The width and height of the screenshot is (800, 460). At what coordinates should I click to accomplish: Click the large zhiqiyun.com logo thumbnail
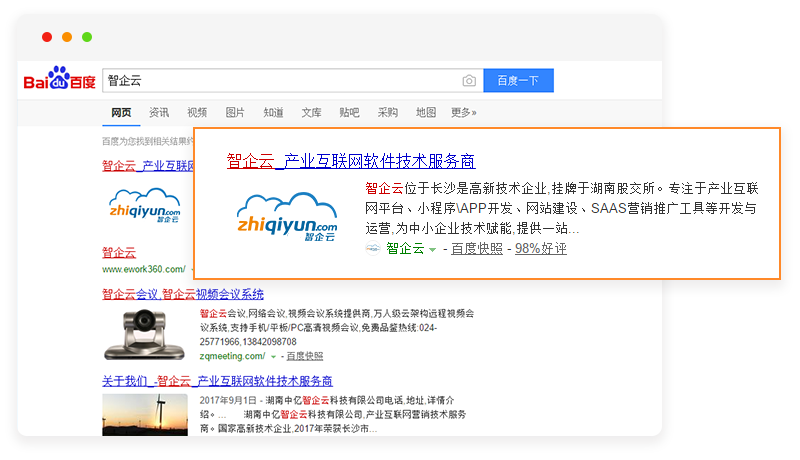(x=287, y=217)
